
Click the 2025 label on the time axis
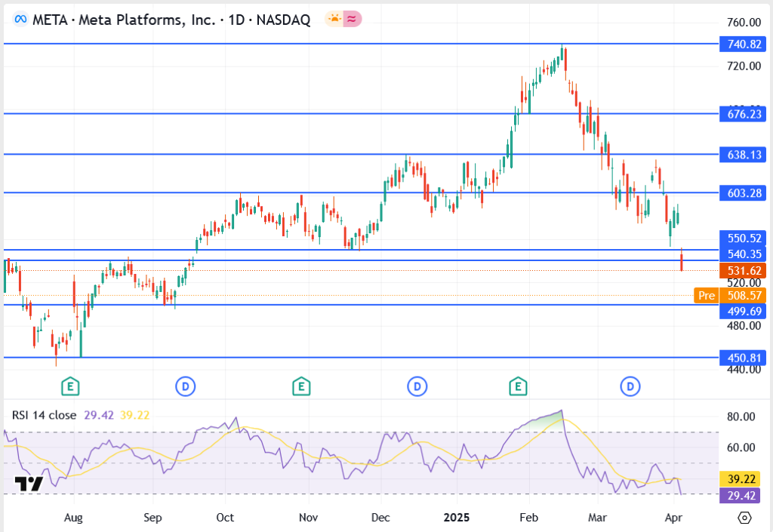pyautogui.click(x=455, y=518)
